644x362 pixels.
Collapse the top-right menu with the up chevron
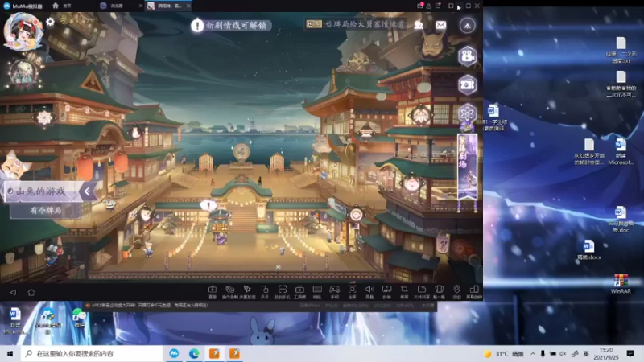pos(468,26)
